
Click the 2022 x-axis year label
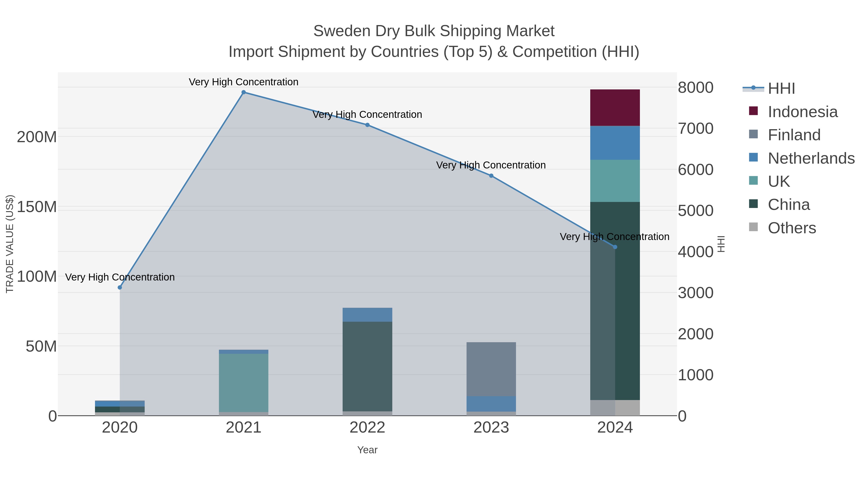[367, 428]
